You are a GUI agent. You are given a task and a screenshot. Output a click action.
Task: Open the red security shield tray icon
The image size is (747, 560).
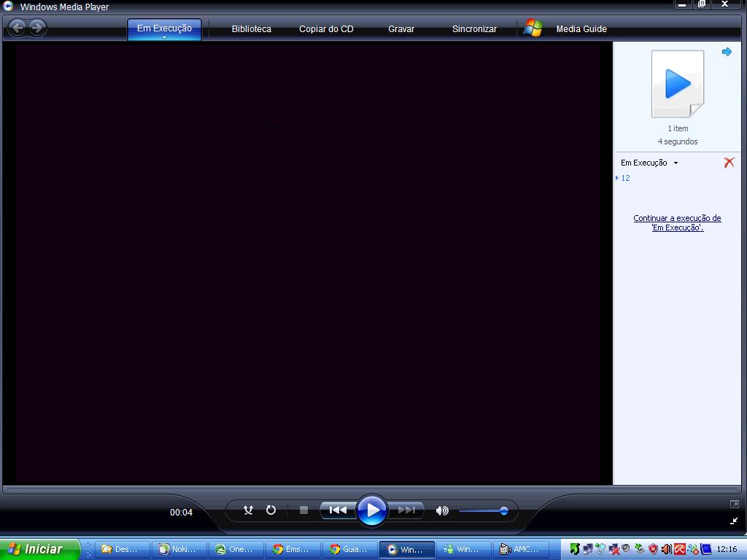tap(653, 549)
